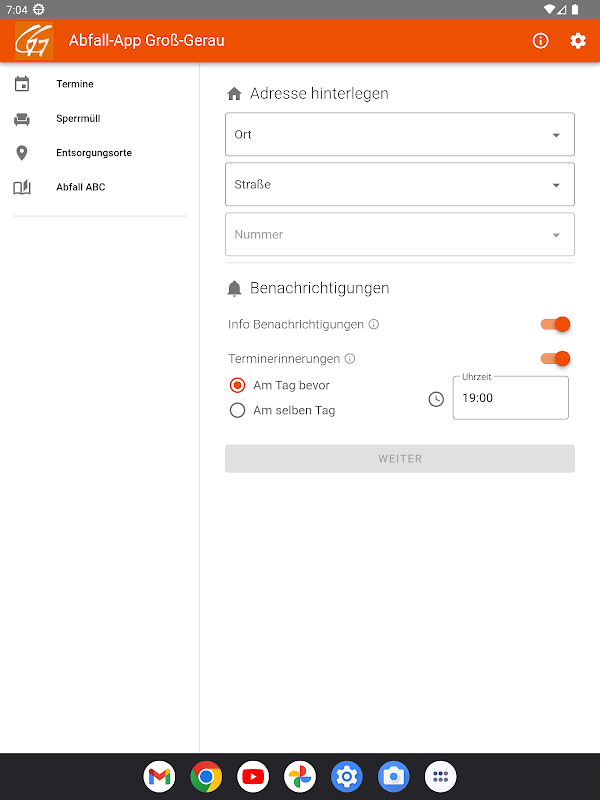Show info tooltip for Terminerinnerungen
600x800 pixels.
350,359
